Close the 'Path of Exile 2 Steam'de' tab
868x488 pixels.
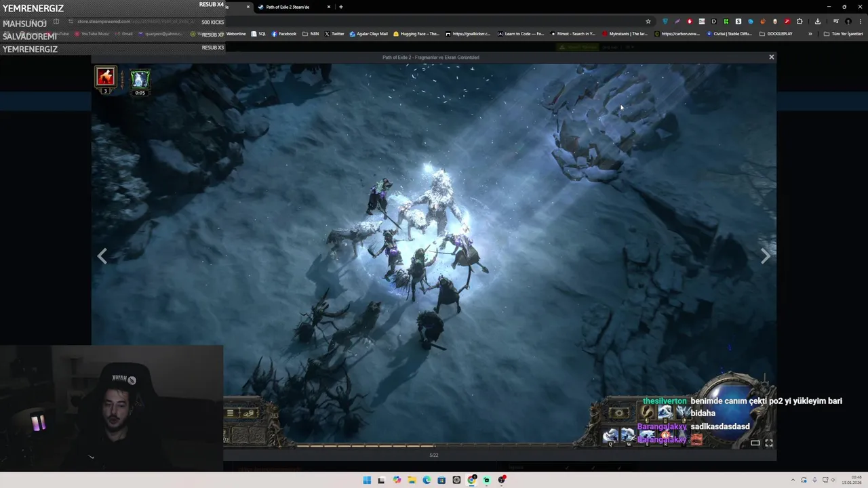tap(329, 7)
